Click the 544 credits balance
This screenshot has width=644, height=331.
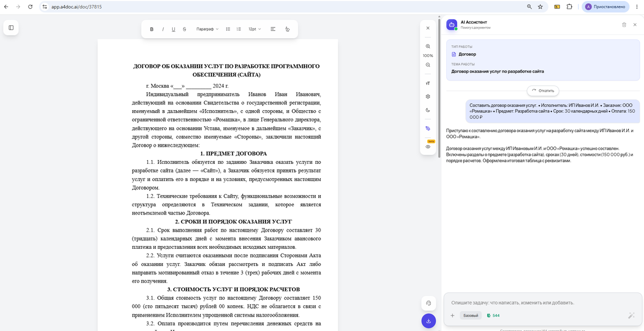(493, 315)
